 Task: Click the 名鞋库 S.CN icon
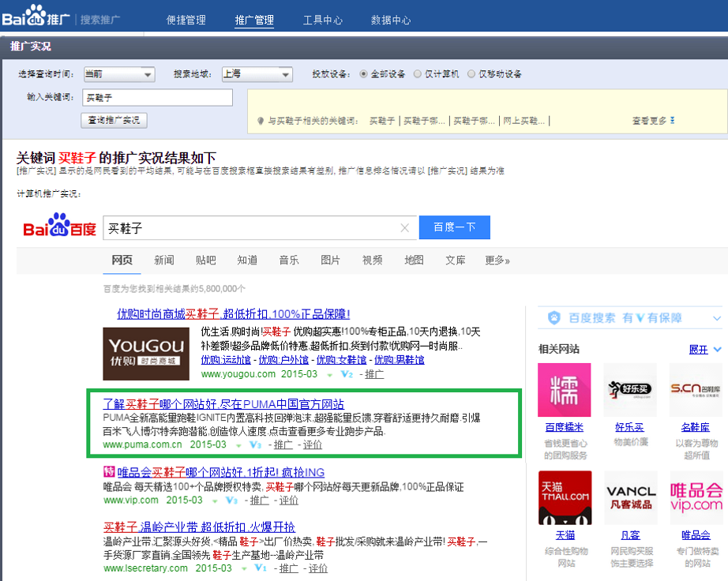tap(693, 390)
